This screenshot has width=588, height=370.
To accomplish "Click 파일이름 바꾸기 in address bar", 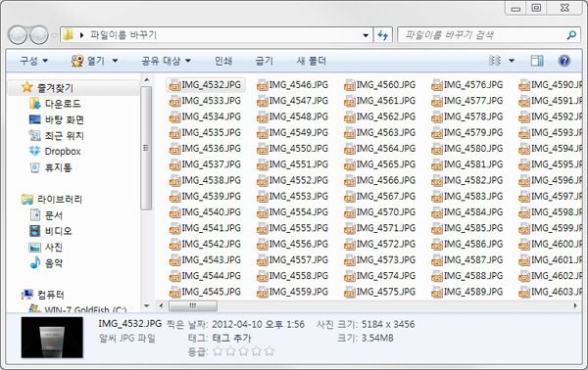I will pos(123,35).
